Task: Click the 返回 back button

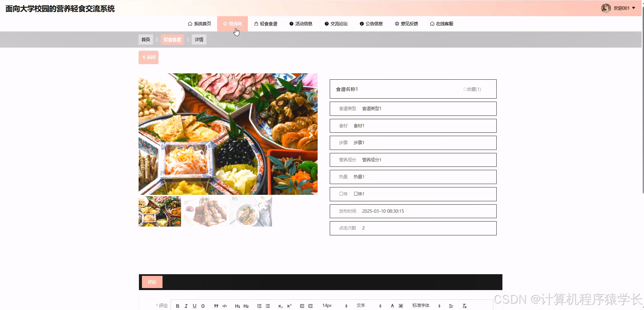Action: pyautogui.click(x=148, y=57)
